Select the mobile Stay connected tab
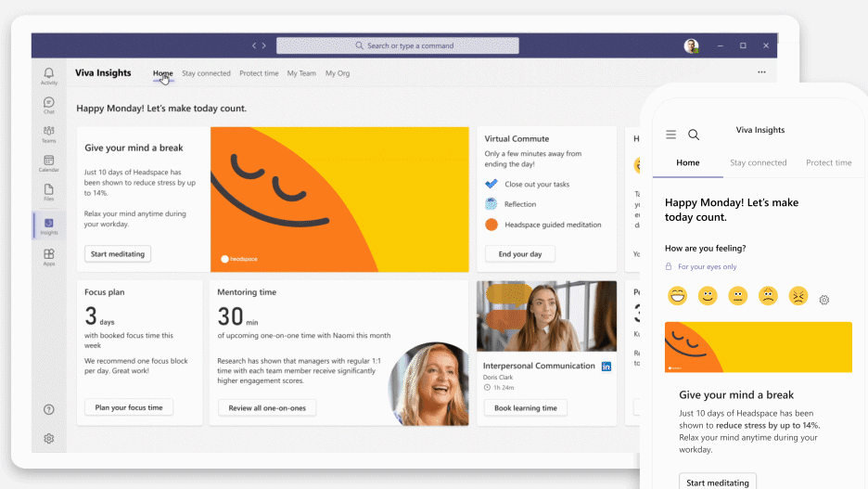Viewport: 868px width, 489px height. pyautogui.click(x=758, y=162)
